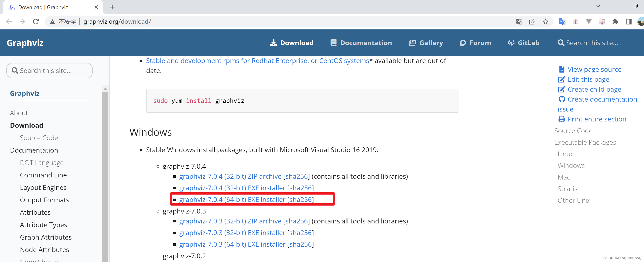Click Print entire section link
Viewport: 644px width, 262px height.
pos(592,119)
